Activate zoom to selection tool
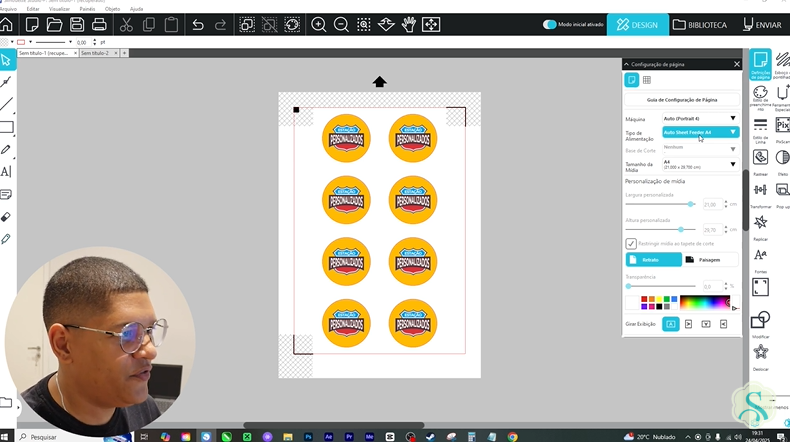 [x=364, y=24]
